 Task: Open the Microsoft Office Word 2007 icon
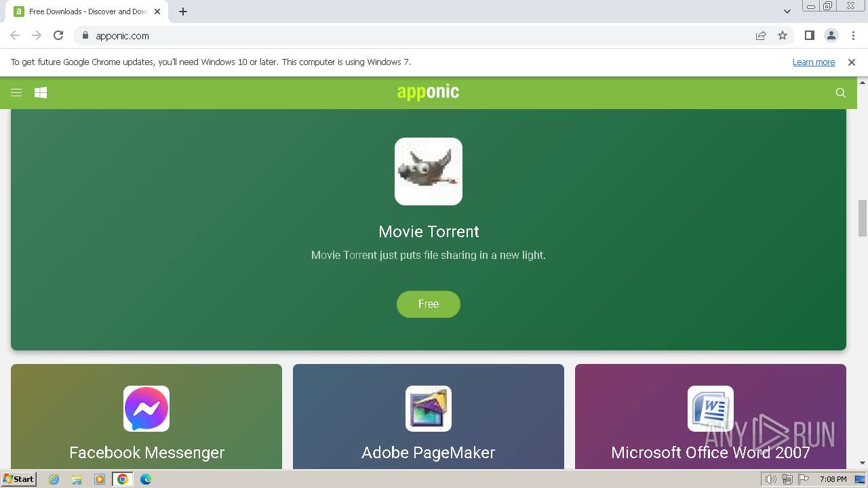click(x=711, y=409)
